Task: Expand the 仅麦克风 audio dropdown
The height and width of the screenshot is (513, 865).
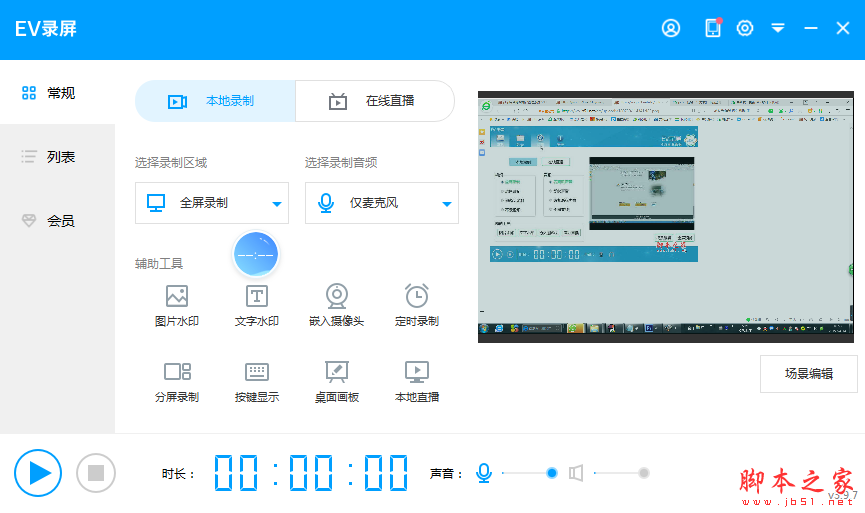Action: pyautogui.click(x=382, y=203)
